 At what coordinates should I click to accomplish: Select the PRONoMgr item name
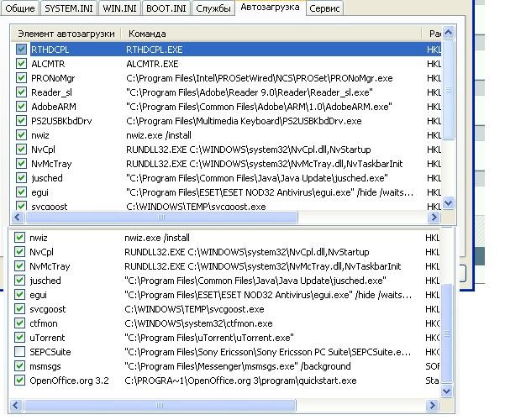click(x=53, y=78)
